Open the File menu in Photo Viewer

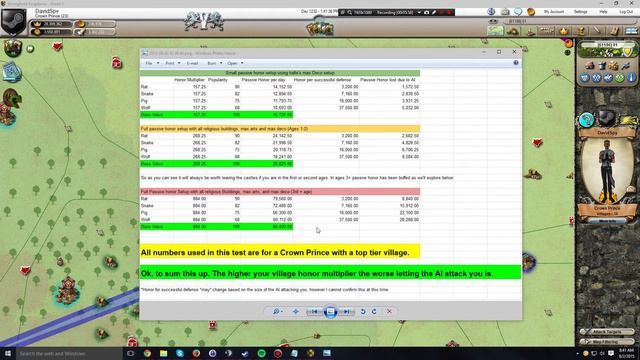coord(152,63)
